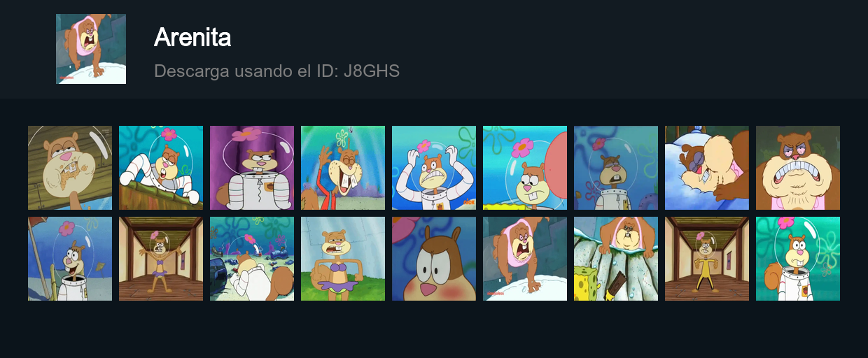Screen dimensions: 868x358
Task: Pick hallway sticker of Sandy in yellow suit
Action: tap(707, 259)
